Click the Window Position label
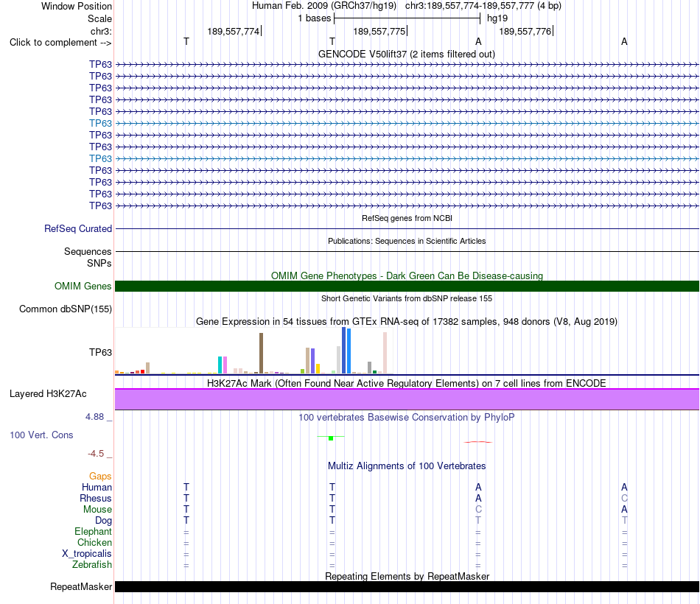700x604 pixels. [77, 6]
